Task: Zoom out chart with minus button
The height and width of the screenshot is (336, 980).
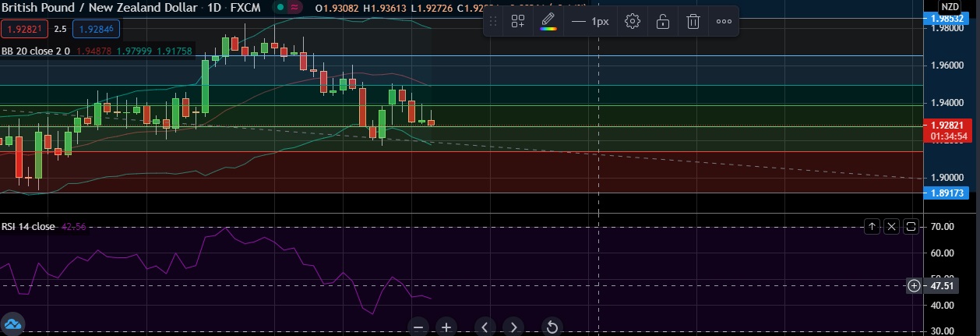Action: (x=418, y=327)
